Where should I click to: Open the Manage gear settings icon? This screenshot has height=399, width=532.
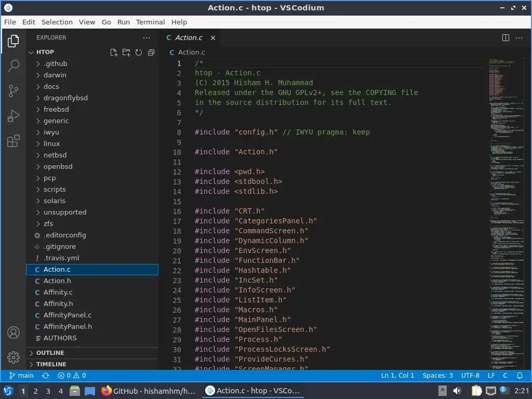click(13, 357)
